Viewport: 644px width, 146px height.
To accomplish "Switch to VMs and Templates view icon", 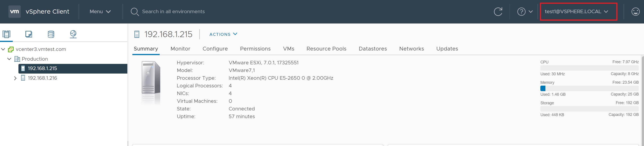I will (x=29, y=34).
